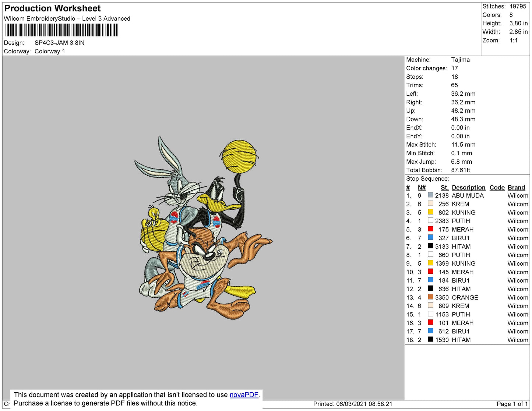This screenshot has width=532, height=411.
Task: Click 'HITAM' in stop row 7
Action: [461, 247]
